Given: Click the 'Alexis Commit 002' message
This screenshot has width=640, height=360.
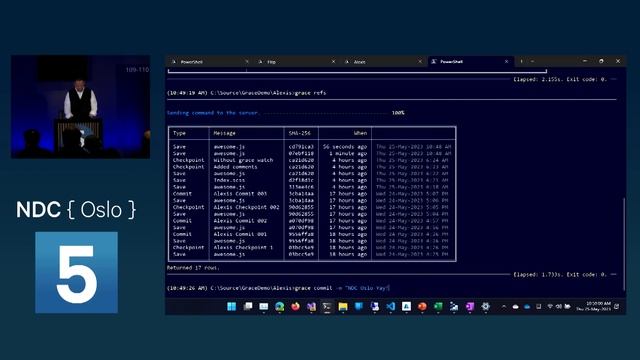Looking at the screenshot, I should click(x=240, y=220).
